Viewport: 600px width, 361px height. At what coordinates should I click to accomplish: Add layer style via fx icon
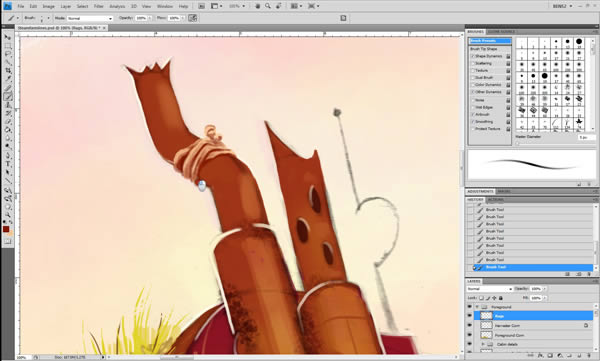pos(542,356)
